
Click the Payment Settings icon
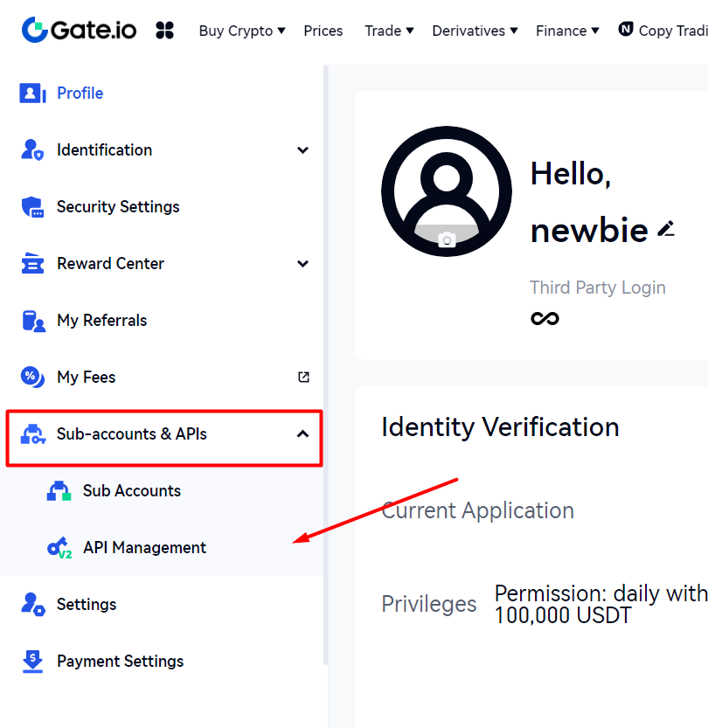coord(32,662)
